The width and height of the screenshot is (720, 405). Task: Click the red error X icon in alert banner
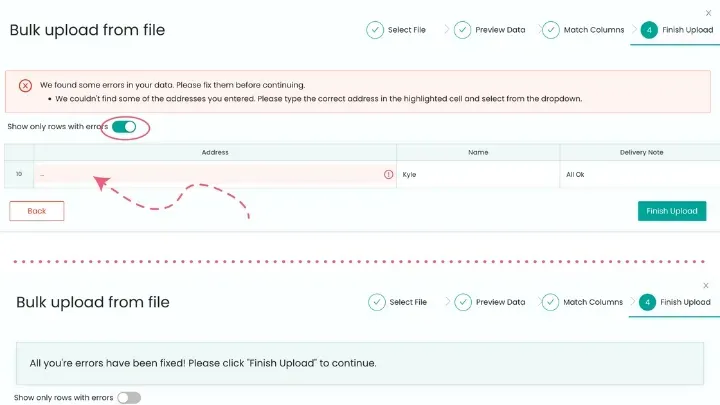25,85
